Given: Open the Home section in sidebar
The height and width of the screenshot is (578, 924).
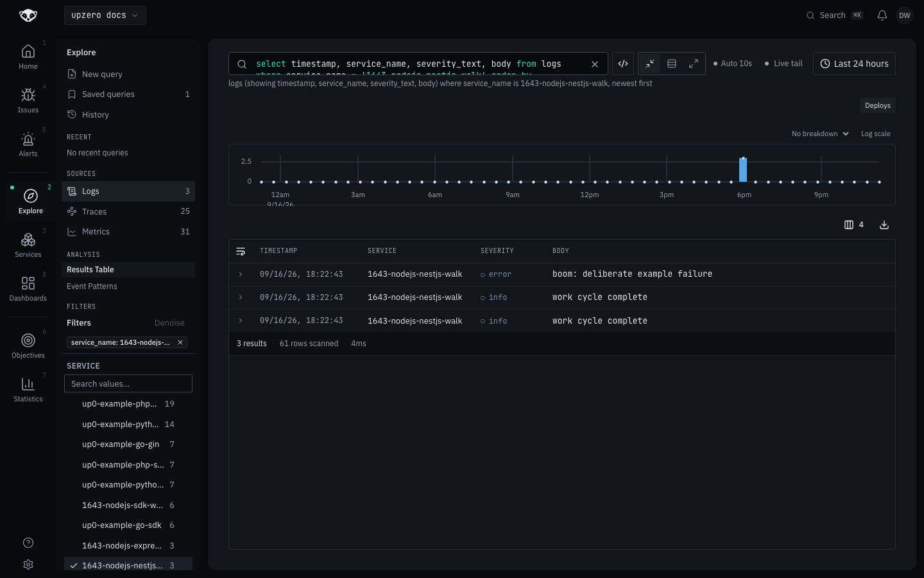Looking at the screenshot, I should point(28,57).
